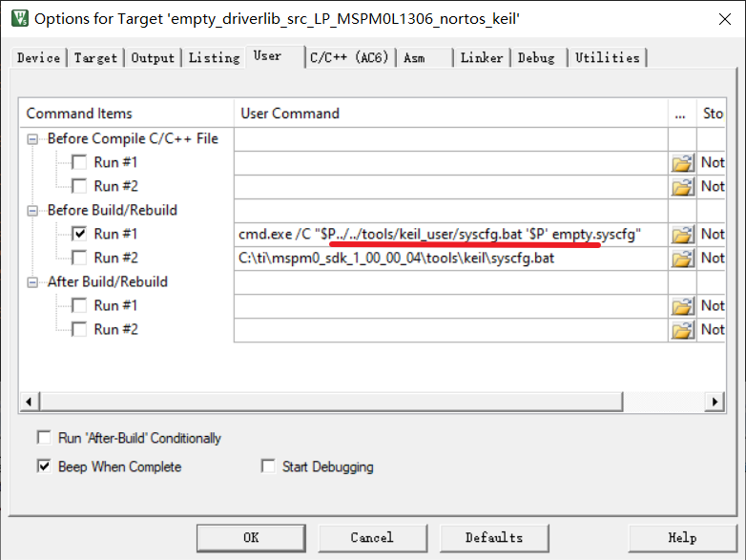Check Before Build/Rebuild Run #2

tap(79, 258)
